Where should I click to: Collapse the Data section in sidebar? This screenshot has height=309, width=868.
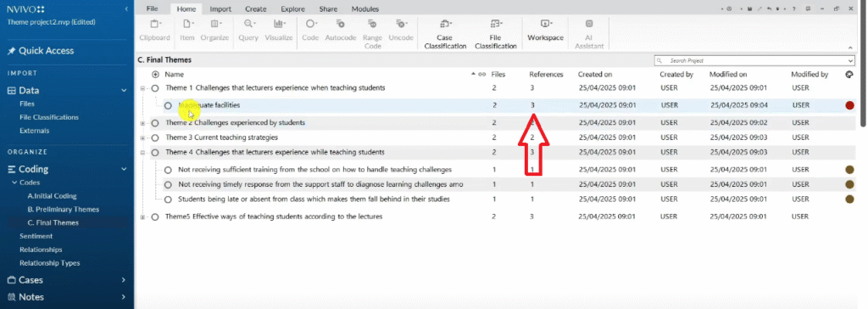click(125, 91)
